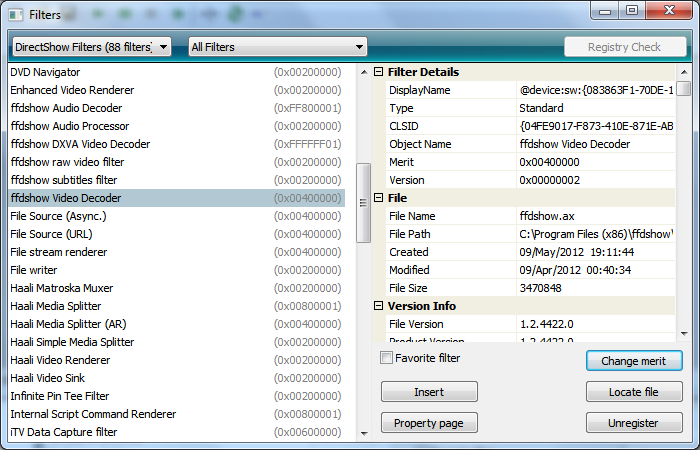Screen dimensions: 700x450
Task: Select ffdshow Audio Processor filter
Action: tap(176, 126)
